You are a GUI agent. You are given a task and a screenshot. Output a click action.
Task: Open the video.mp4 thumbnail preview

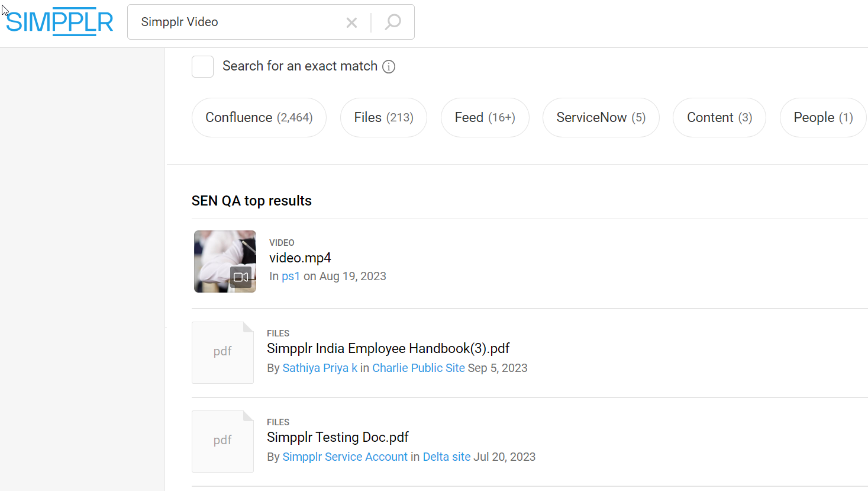click(225, 261)
